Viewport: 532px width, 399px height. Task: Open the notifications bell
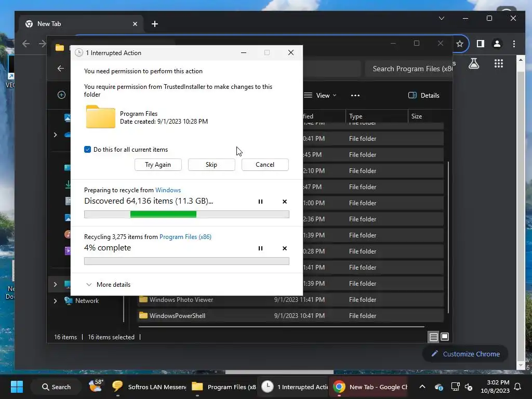(x=518, y=387)
